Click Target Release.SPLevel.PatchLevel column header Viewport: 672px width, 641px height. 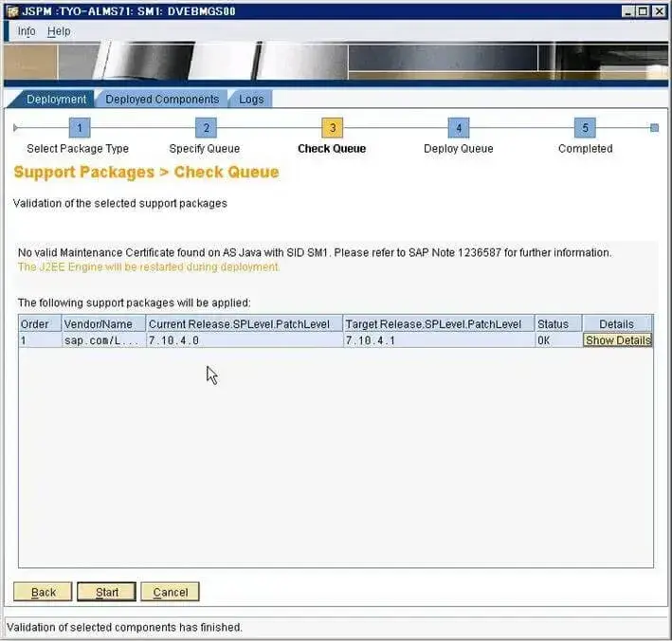(439, 323)
